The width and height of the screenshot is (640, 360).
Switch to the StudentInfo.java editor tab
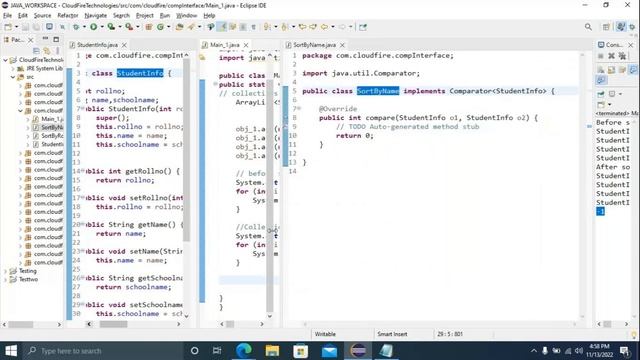click(97, 45)
